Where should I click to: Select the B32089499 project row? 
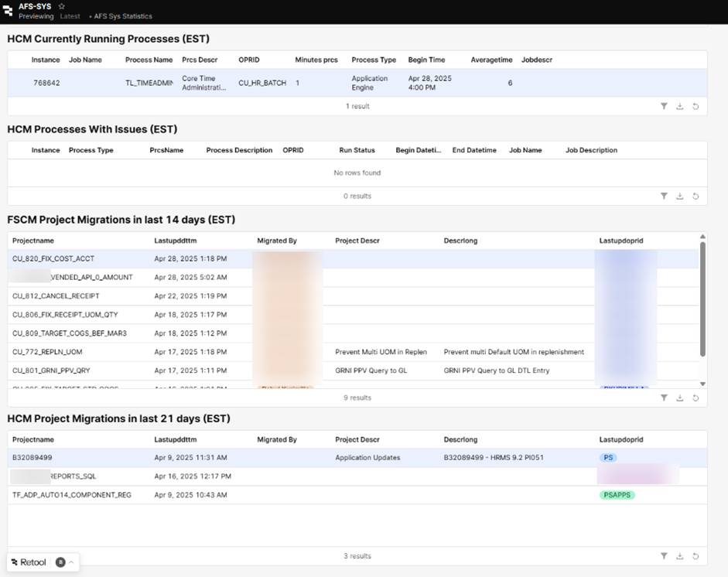coord(357,458)
